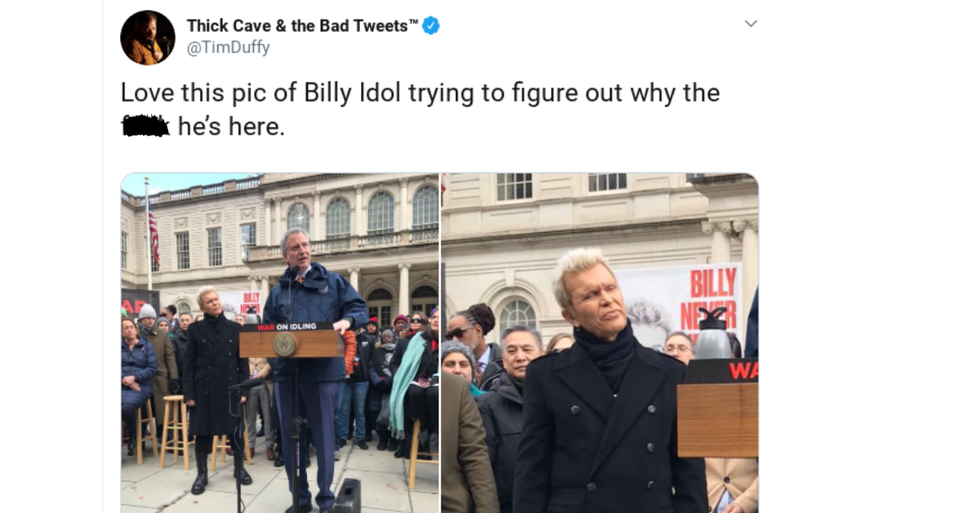
Task: Click the trademark symbol after Bad Tweets
Action: click(x=413, y=22)
